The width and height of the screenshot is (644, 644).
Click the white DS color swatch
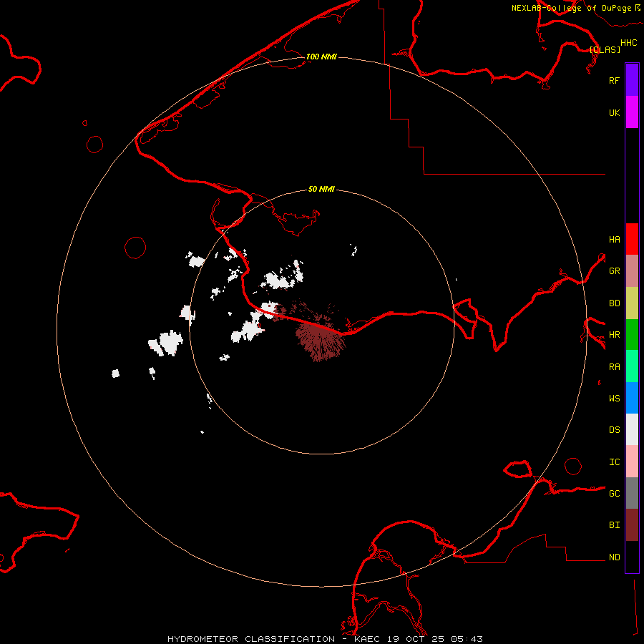pyautogui.click(x=632, y=429)
